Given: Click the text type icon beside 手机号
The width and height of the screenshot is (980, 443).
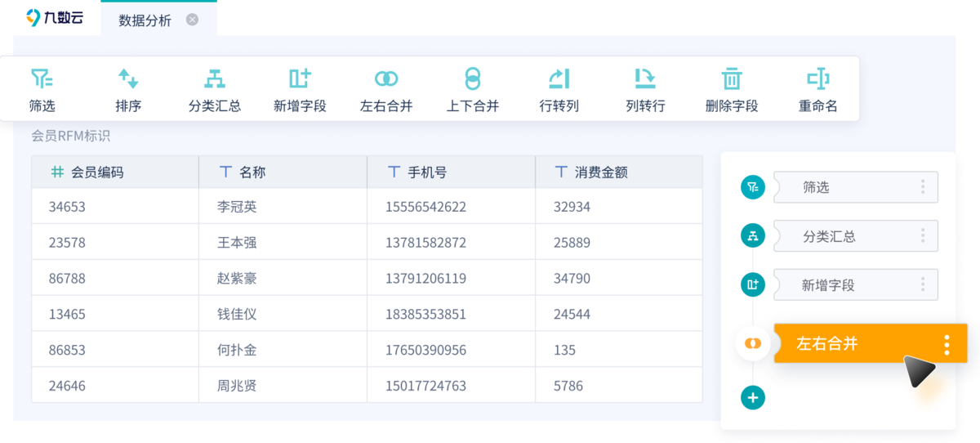Looking at the screenshot, I should [394, 172].
